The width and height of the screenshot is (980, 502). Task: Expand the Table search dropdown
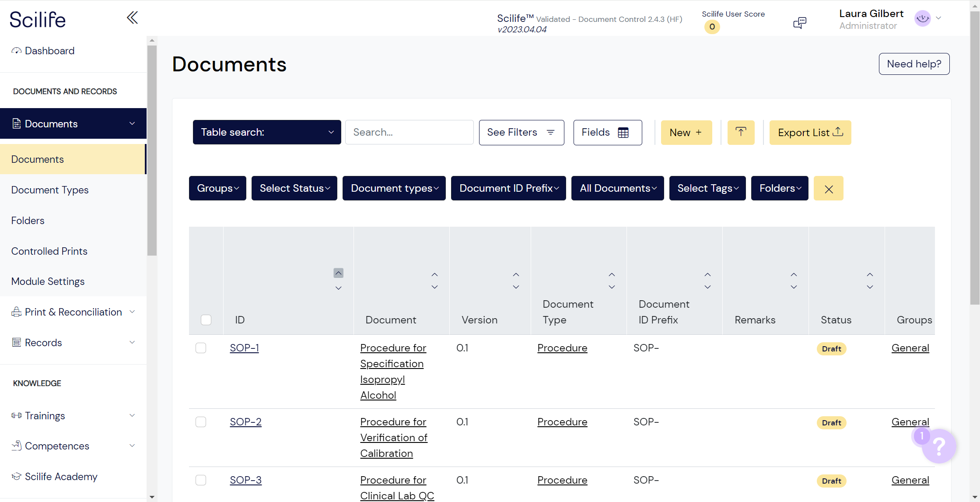(267, 132)
